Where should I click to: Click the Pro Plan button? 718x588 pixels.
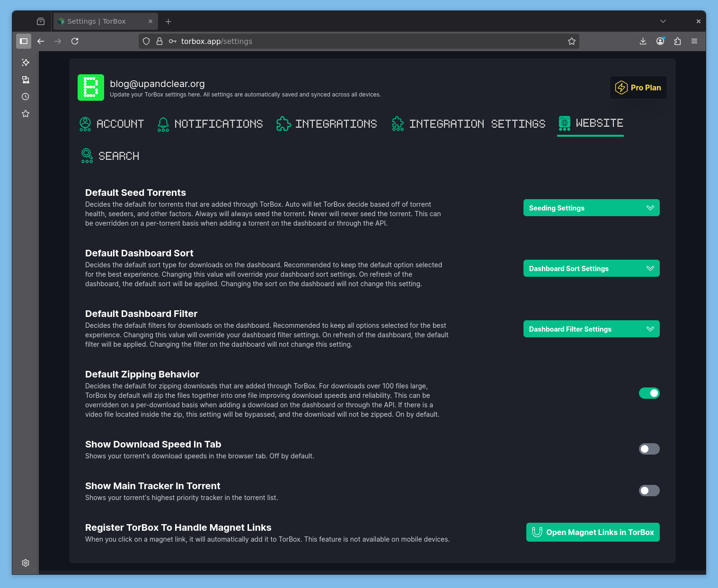pyautogui.click(x=638, y=88)
